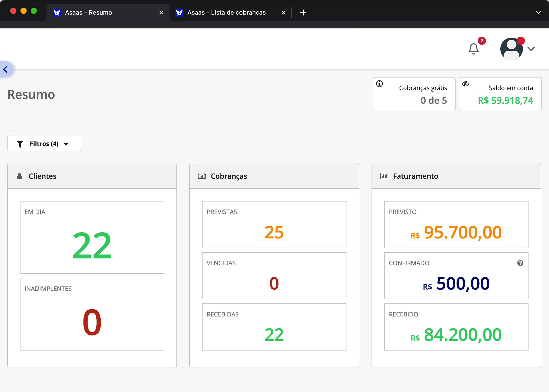
Task: Close the Lista de cobranças tab
Action: [284, 13]
